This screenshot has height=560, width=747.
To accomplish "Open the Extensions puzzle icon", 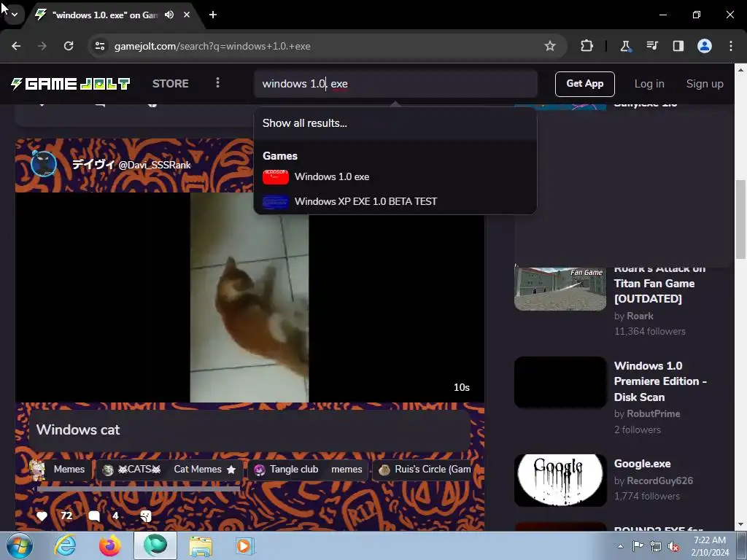I will click(x=587, y=46).
